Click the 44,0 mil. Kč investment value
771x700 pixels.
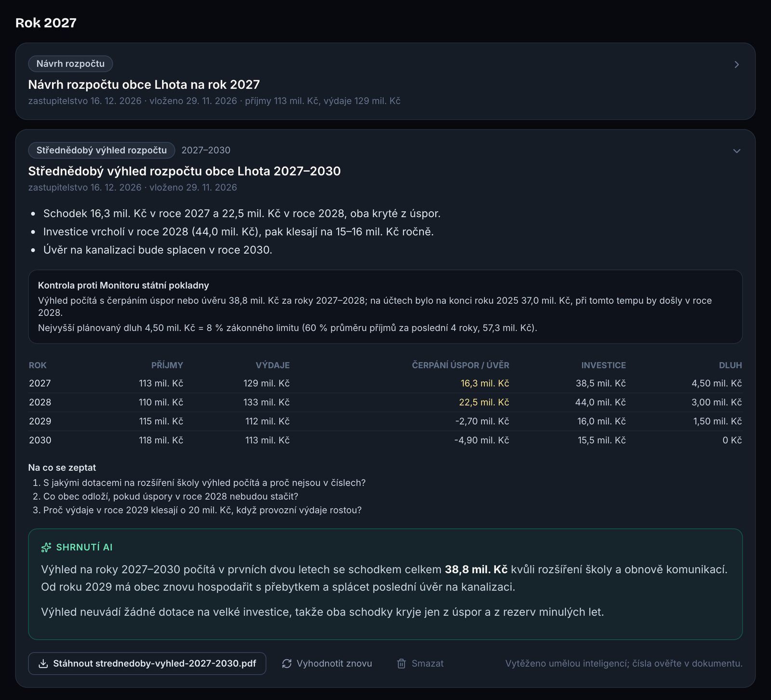(x=600, y=402)
